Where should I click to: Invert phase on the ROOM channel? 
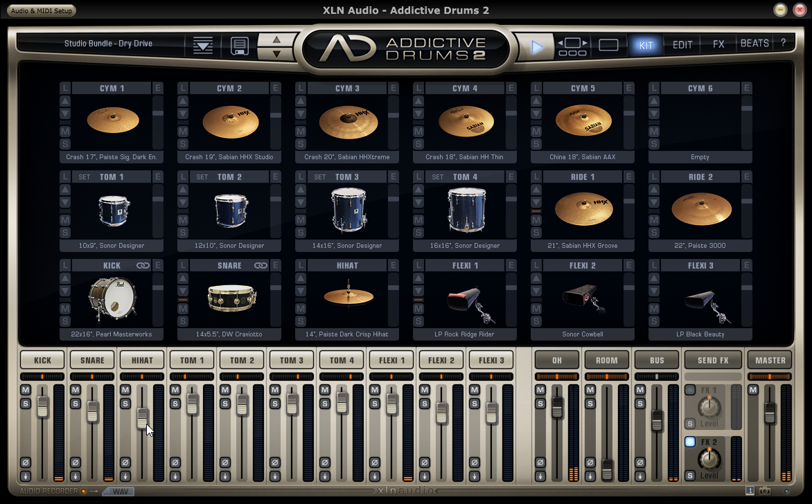(x=590, y=462)
